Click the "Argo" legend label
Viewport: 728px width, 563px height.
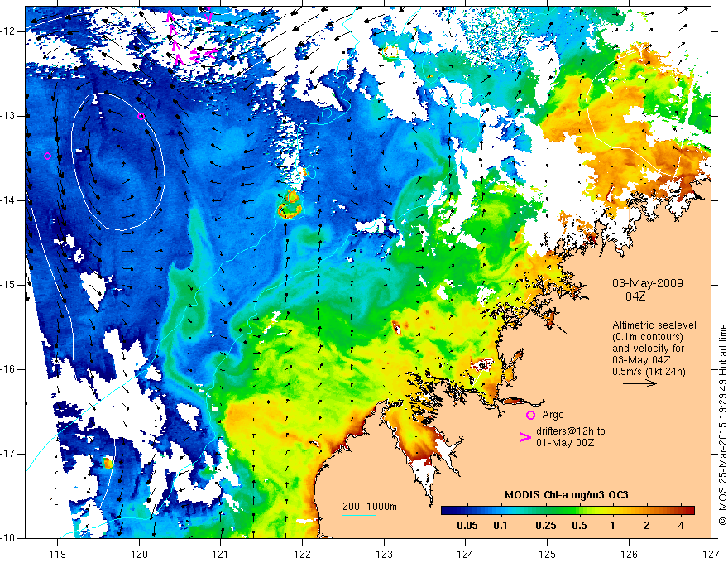coord(553,415)
